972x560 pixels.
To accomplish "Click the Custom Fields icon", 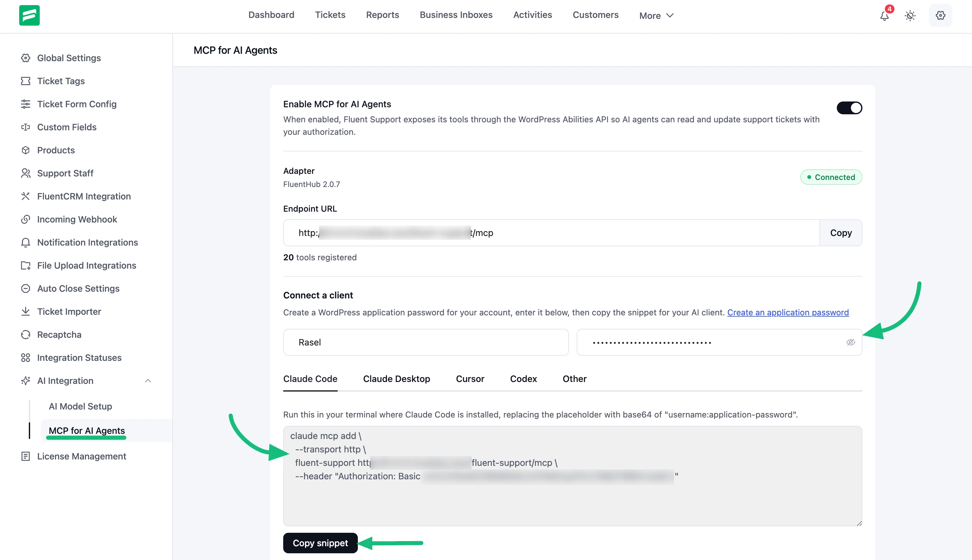I will point(25,127).
